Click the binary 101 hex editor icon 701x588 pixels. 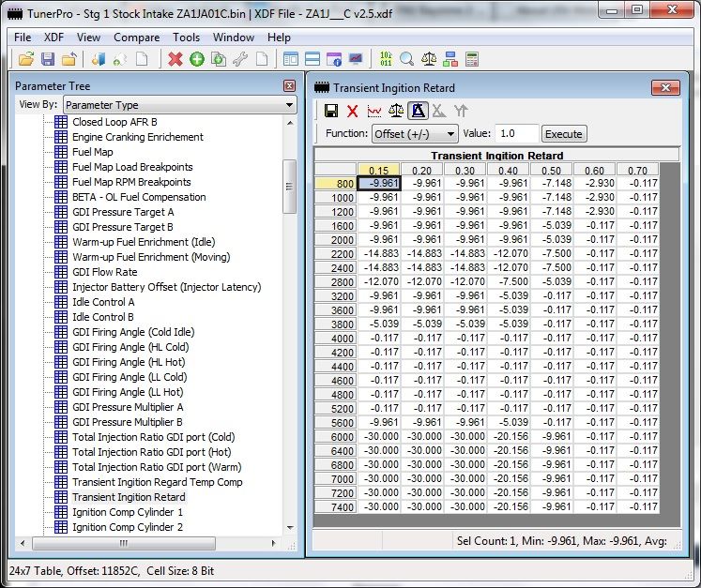(x=386, y=59)
